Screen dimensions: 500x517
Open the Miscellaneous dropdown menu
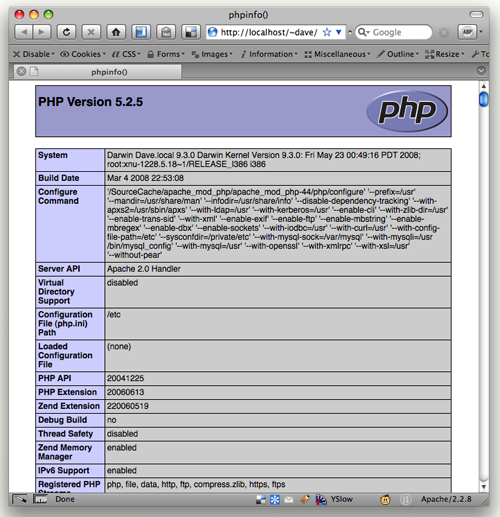[337, 54]
